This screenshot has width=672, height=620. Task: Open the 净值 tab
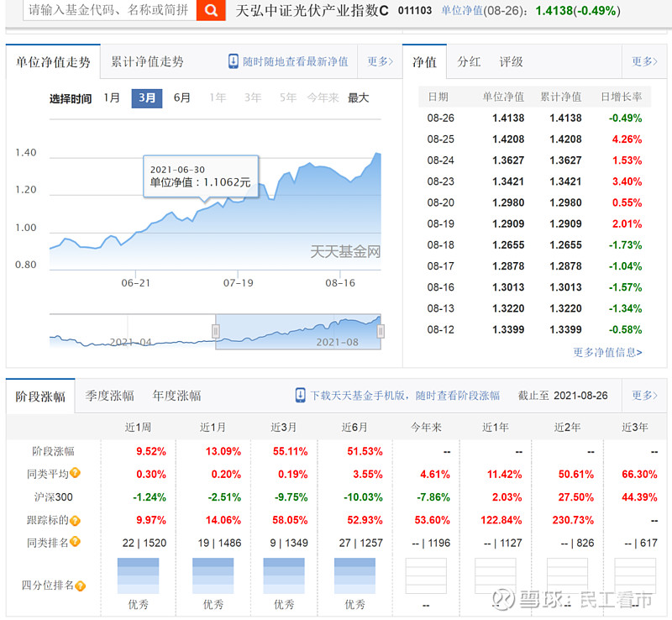(424, 62)
